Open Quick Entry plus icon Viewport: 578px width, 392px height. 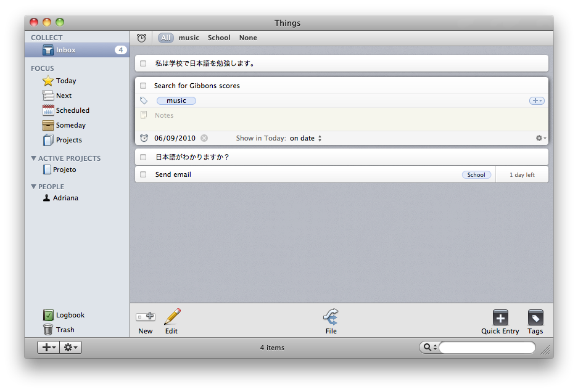500,317
